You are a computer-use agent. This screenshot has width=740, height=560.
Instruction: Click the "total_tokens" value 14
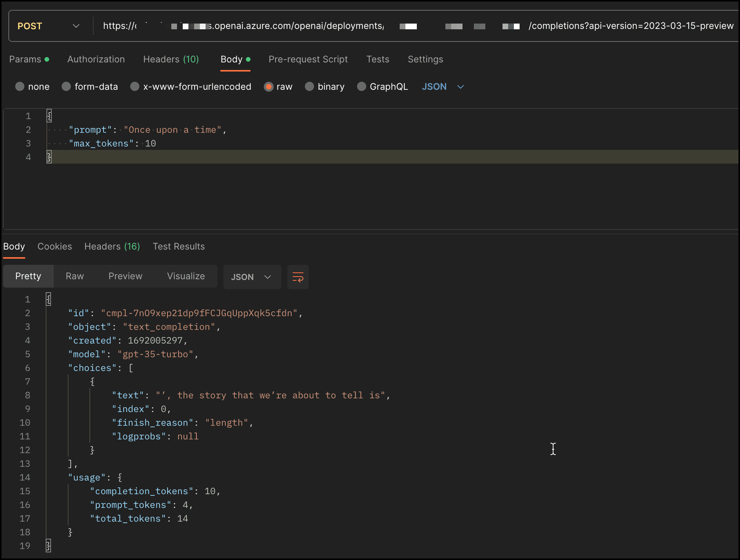pyautogui.click(x=182, y=519)
